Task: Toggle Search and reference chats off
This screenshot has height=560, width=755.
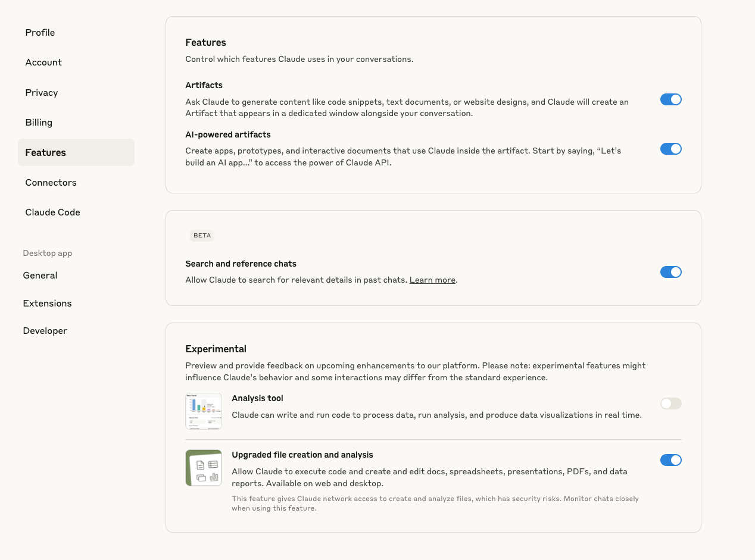Action: pyautogui.click(x=671, y=272)
